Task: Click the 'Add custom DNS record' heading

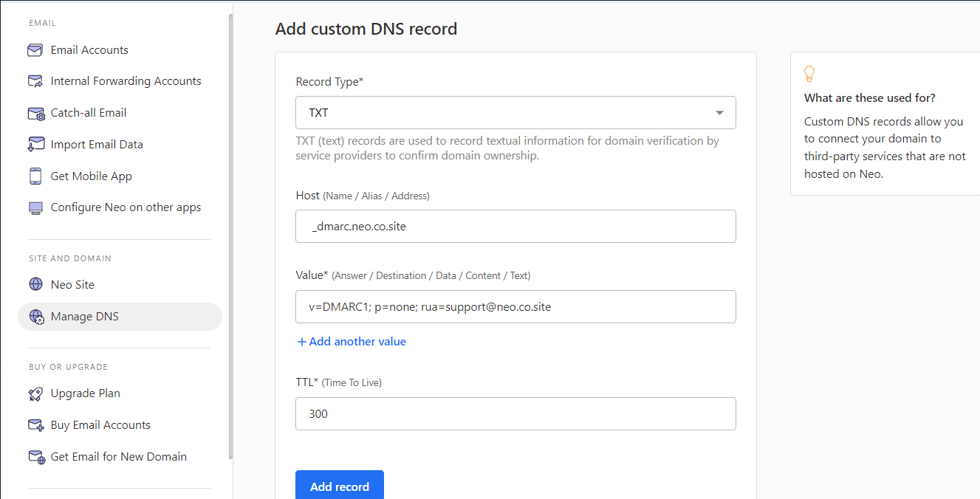Action: click(x=366, y=30)
